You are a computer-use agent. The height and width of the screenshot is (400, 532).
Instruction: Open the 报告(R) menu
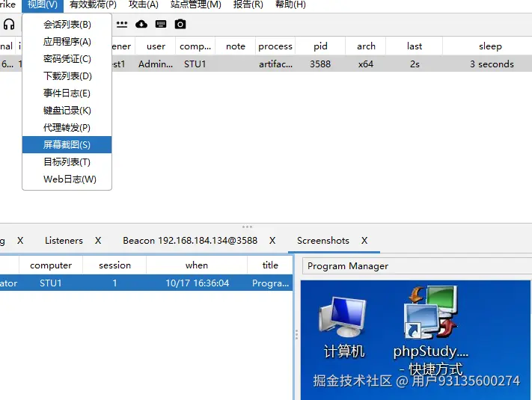pyautogui.click(x=248, y=4)
